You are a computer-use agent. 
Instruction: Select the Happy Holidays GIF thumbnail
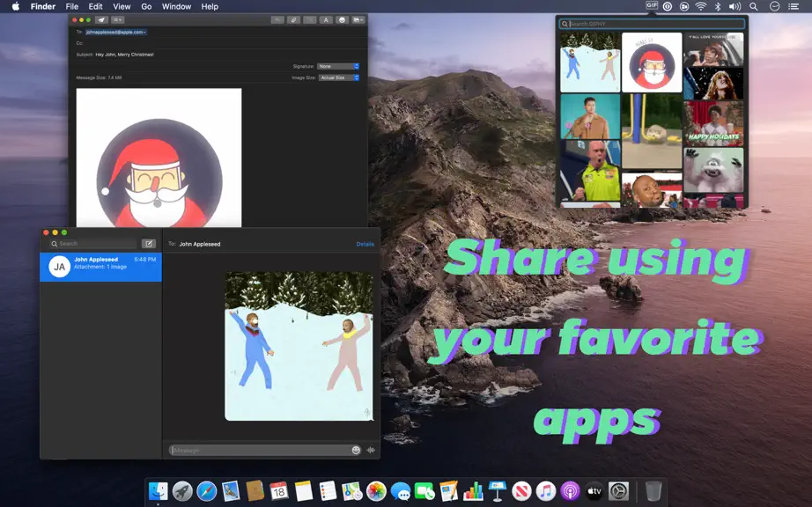[x=713, y=123]
